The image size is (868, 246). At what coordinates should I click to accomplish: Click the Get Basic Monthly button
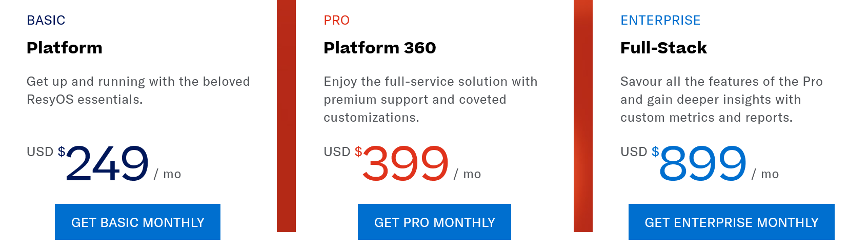(x=137, y=222)
